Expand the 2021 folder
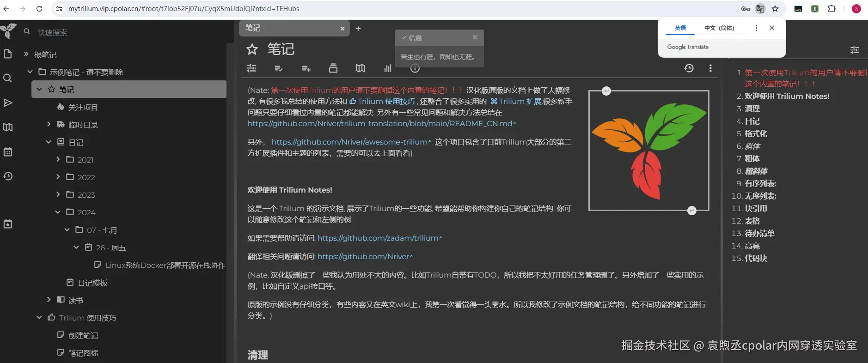Image resolution: width=868 pixels, height=363 pixels. (x=58, y=159)
